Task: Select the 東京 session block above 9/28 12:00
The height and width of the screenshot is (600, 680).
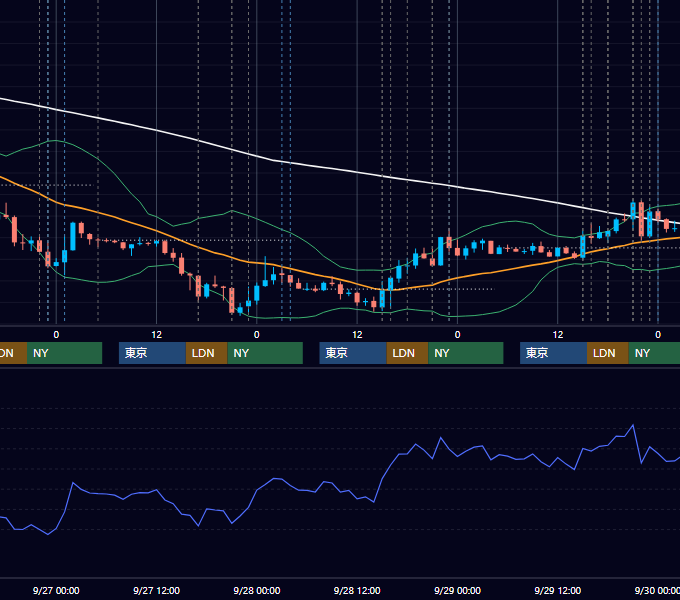Action: tap(353, 353)
